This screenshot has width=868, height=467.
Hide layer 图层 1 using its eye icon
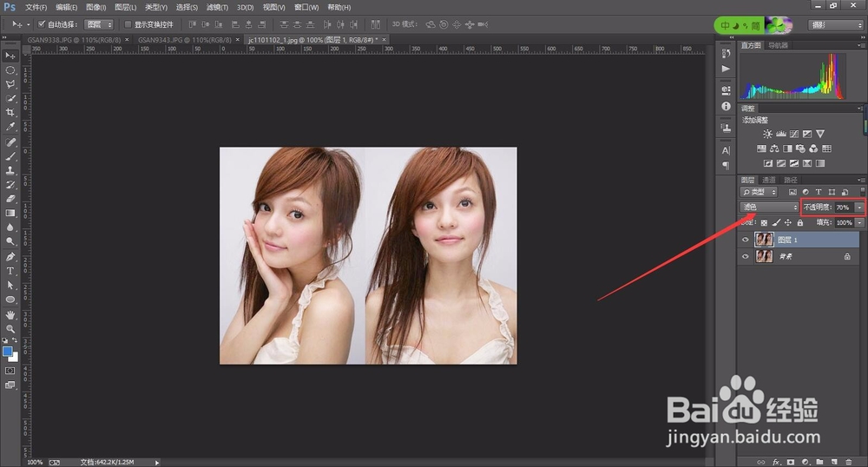(745, 239)
